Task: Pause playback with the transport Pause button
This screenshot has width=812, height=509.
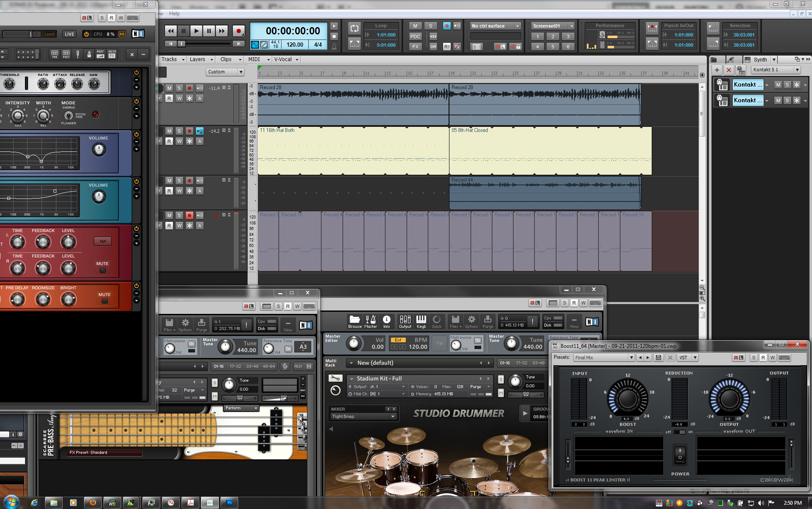Action: click(x=209, y=31)
